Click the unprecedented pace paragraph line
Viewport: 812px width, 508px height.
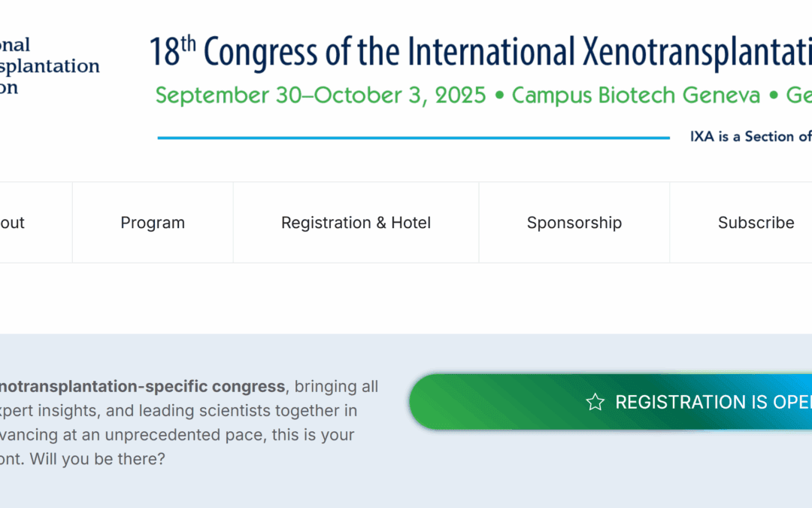177,434
